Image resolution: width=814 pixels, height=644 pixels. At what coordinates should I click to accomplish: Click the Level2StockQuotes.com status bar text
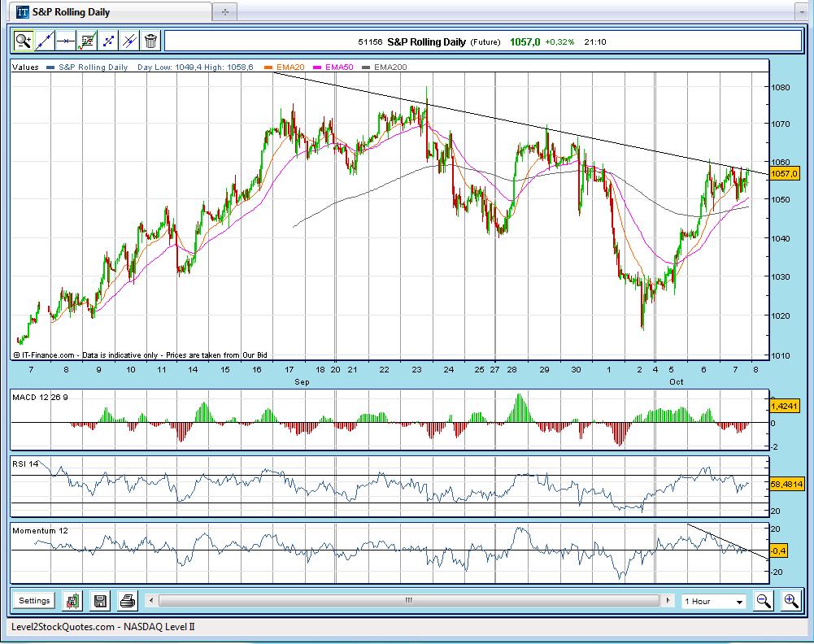(x=102, y=626)
